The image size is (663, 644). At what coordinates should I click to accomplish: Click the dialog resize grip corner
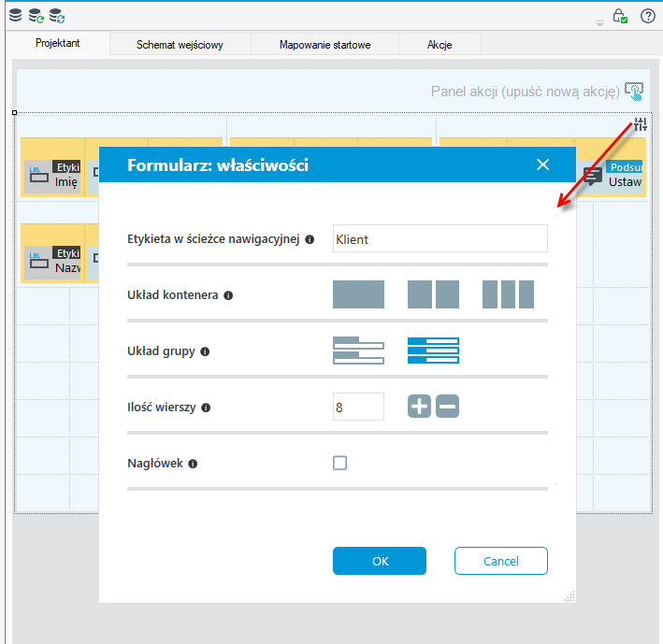[569, 596]
